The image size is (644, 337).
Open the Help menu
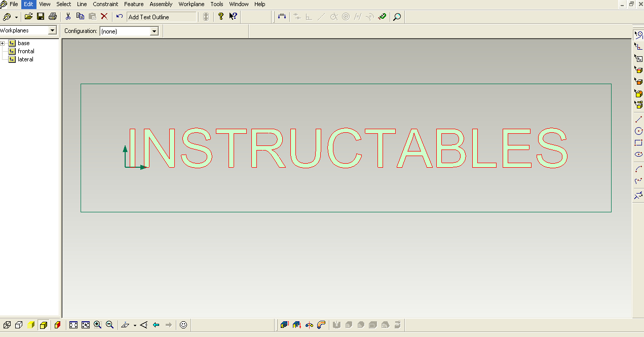(x=259, y=4)
